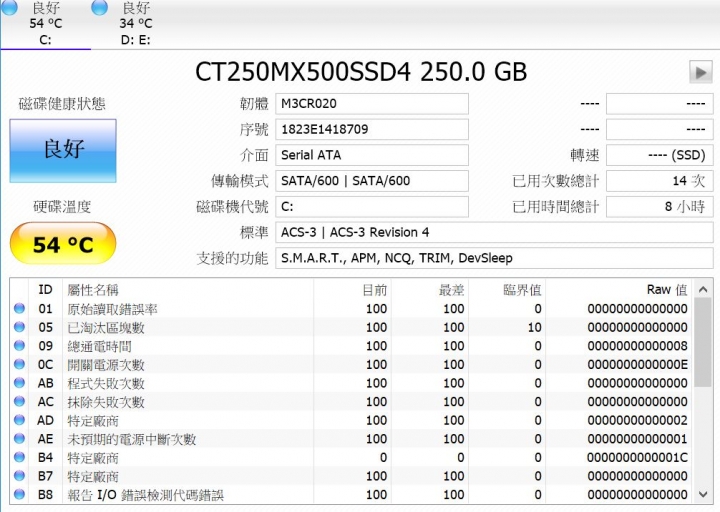
Task: Click the Raw 值 column header
Action: 619,290
